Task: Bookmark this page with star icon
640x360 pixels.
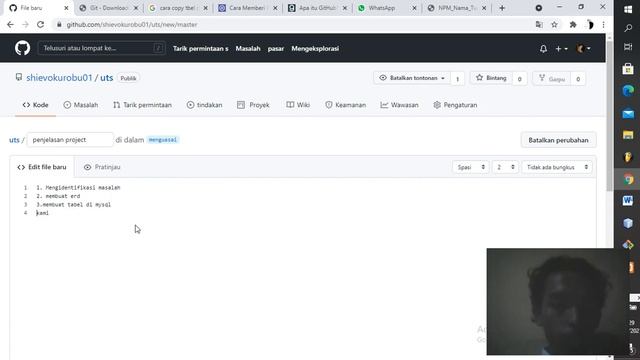Action: tap(554, 24)
